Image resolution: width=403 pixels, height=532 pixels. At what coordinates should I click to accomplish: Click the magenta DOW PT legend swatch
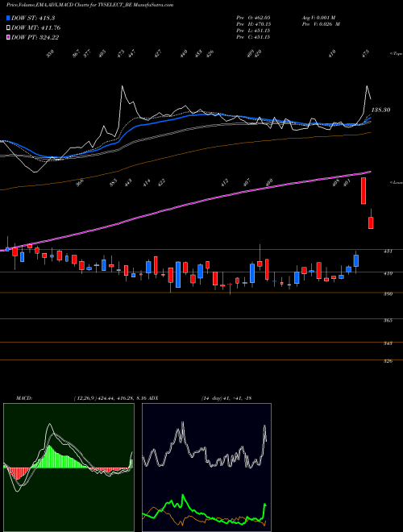click(x=8, y=37)
